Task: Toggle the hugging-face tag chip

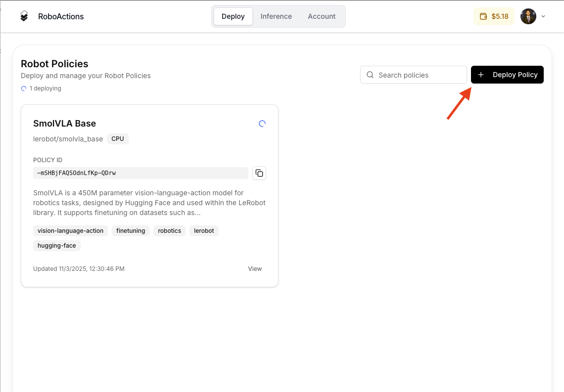Action: (x=56, y=246)
